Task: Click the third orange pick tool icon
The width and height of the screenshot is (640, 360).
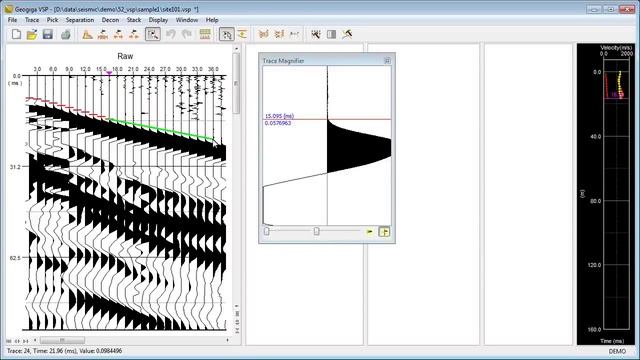Action: tap(118, 34)
